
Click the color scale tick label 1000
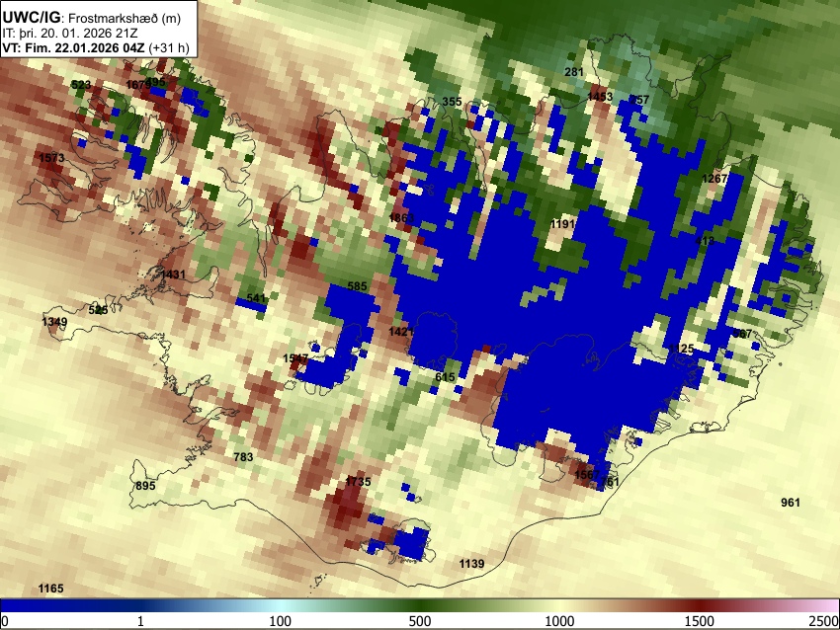[559, 621]
